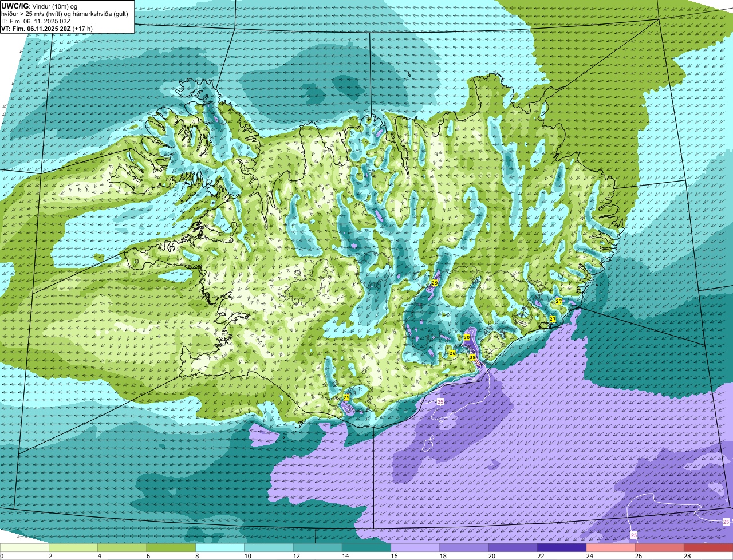
Task: Click the pale yellow 0–2 m/s legend swatch
Action: pos(25,547)
